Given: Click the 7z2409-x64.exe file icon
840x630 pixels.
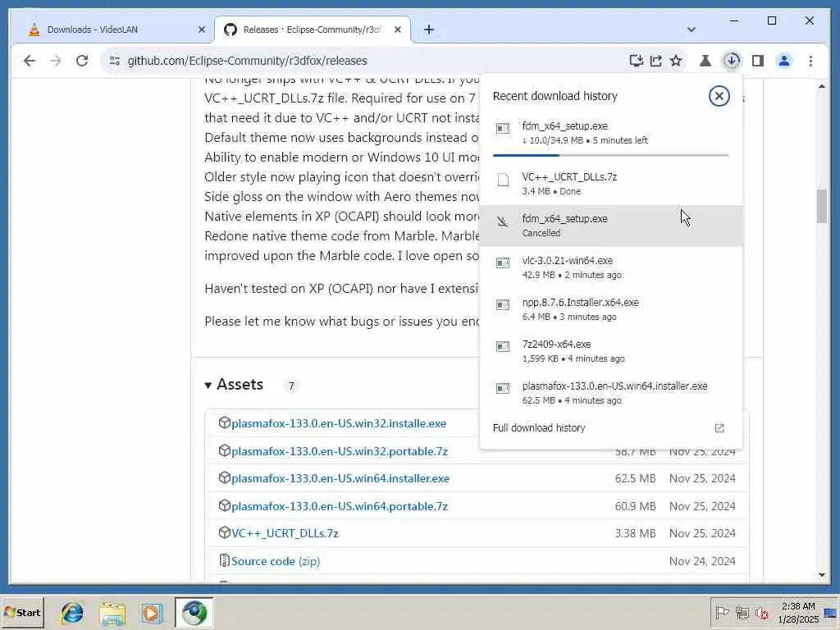Looking at the screenshot, I should coord(503,346).
